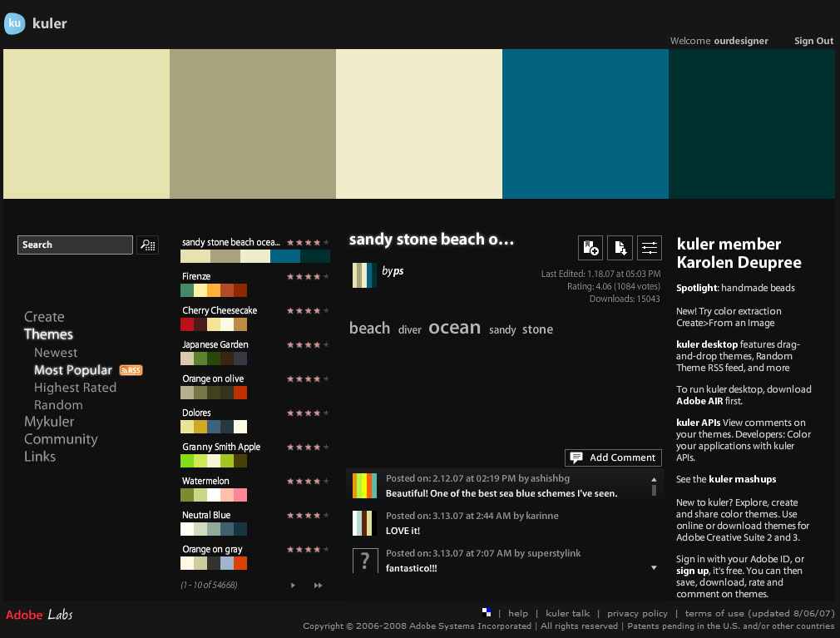Viewport: 840px width, 638px height.
Task: Open the kuler mashups link
Action: [742, 479]
